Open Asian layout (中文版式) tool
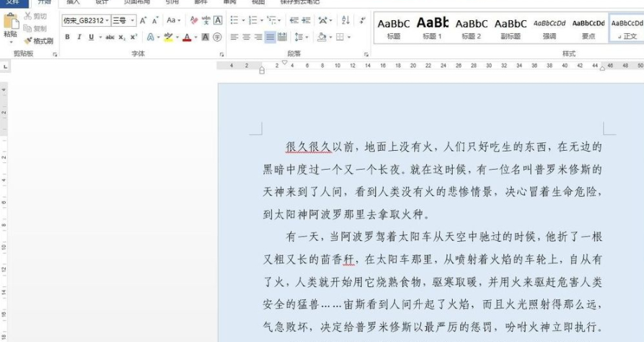This screenshot has height=342, width=644. 325,20
